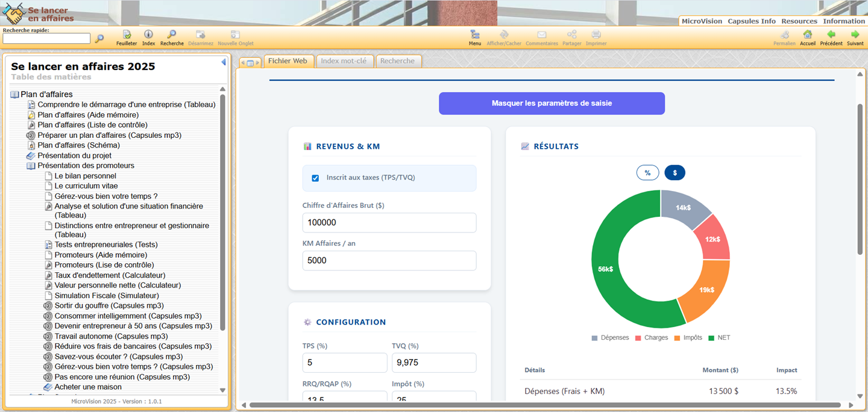
Task: Open the Capsules Info menu
Action: 752,21
